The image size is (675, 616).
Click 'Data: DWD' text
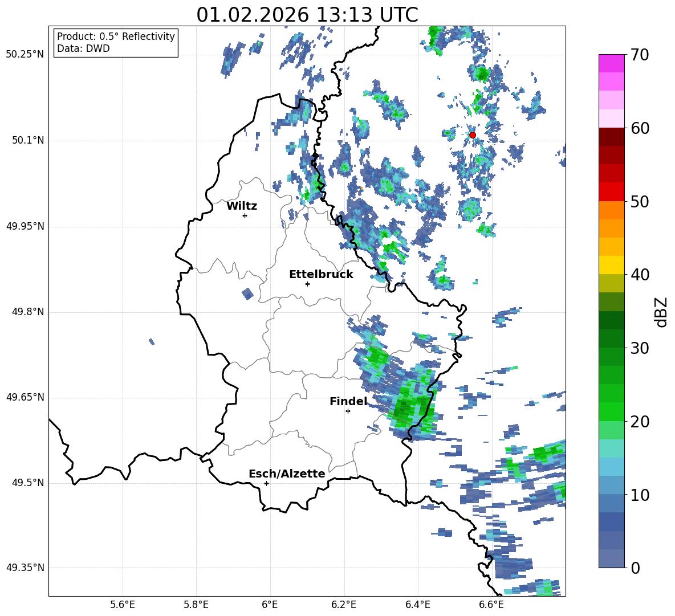tap(83, 48)
